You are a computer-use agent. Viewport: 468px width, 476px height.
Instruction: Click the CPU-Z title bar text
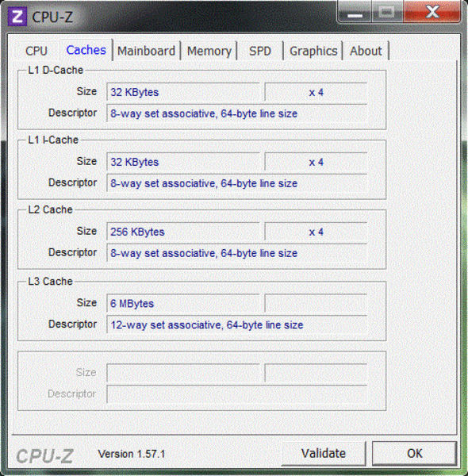click(x=52, y=17)
